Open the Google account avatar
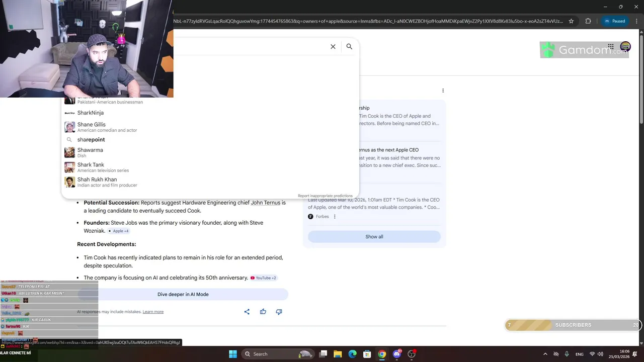This screenshot has height=362, width=644. pyautogui.click(x=625, y=47)
